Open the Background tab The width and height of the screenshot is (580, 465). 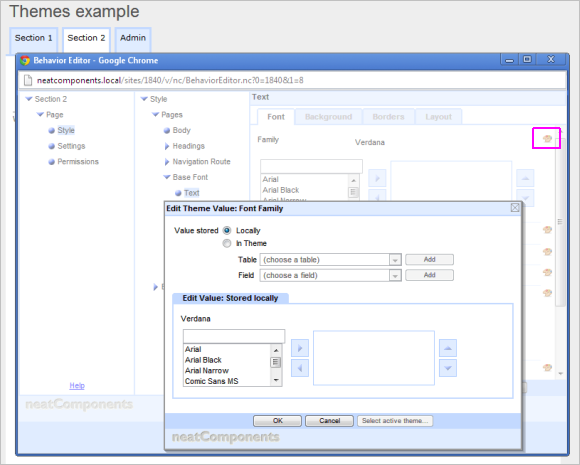[x=328, y=117]
